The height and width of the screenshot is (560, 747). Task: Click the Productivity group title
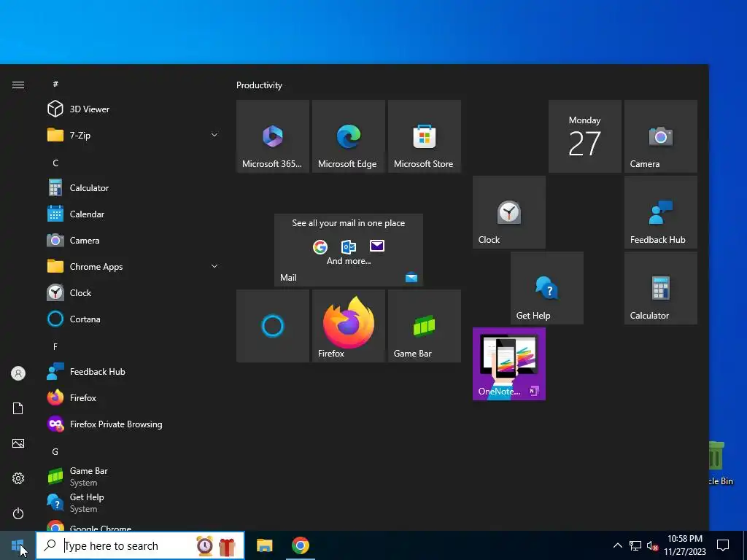click(x=259, y=85)
